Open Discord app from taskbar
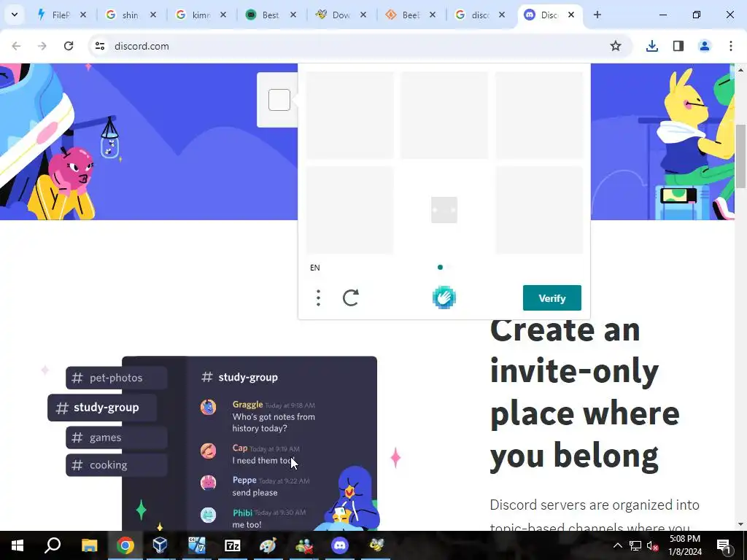 340,545
